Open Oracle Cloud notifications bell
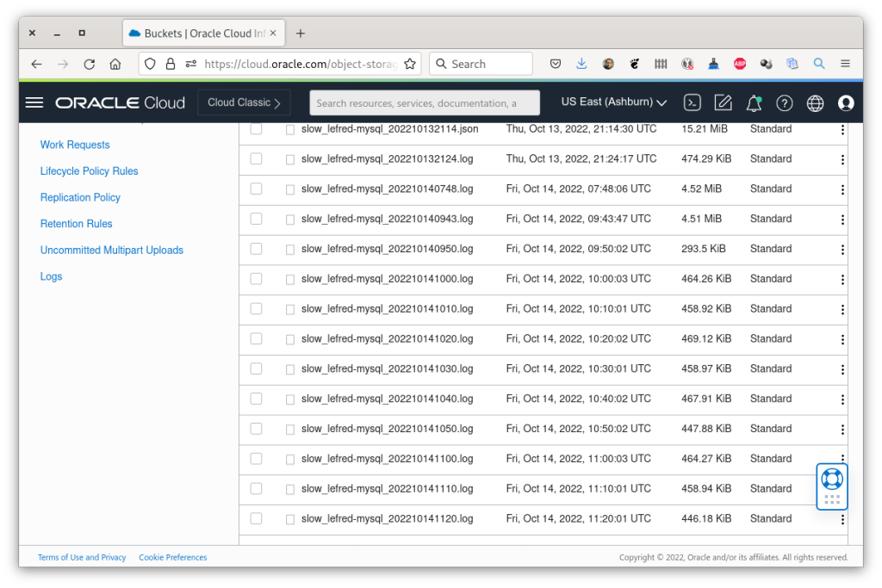The image size is (882, 588). (x=754, y=102)
